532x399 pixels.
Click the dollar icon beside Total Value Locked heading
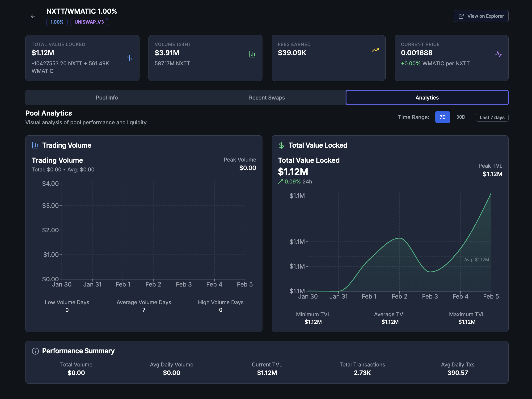click(281, 145)
